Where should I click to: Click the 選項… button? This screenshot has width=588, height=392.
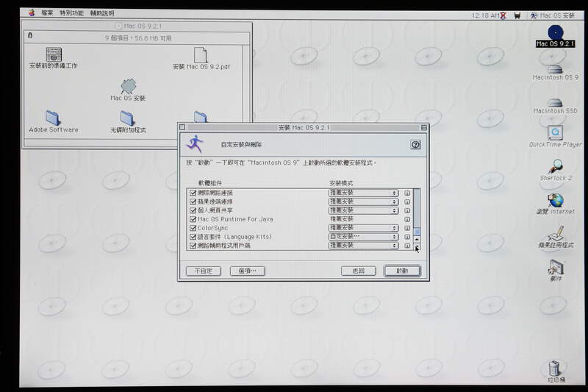click(248, 271)
